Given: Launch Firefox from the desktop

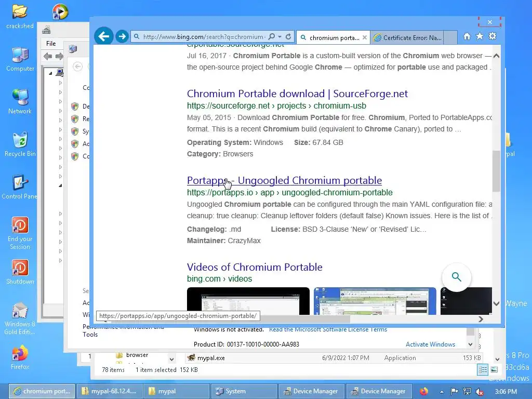Looking at the screenshot, I should point(20,357).
